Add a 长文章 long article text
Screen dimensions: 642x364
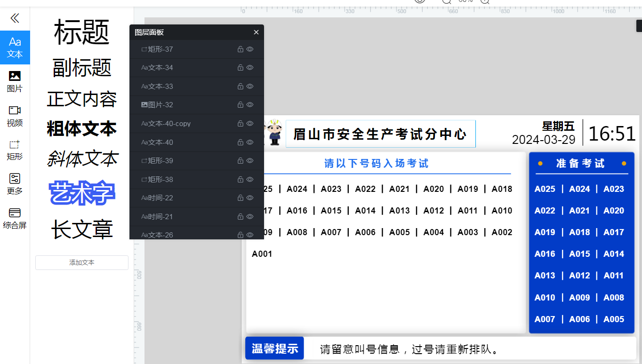[81, 230]
